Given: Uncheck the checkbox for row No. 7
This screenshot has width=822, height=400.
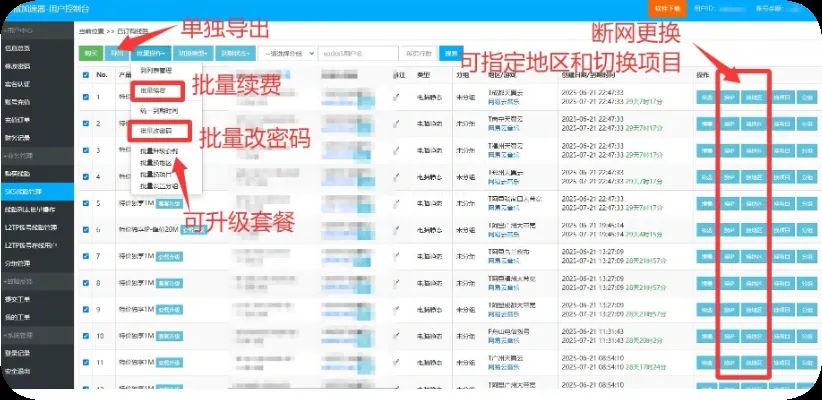Looking at the screenshot, I should [x=86, y=256].
